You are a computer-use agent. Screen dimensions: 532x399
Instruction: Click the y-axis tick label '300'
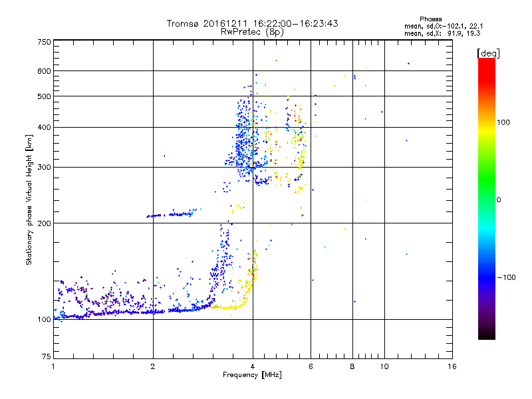(45, 168)
